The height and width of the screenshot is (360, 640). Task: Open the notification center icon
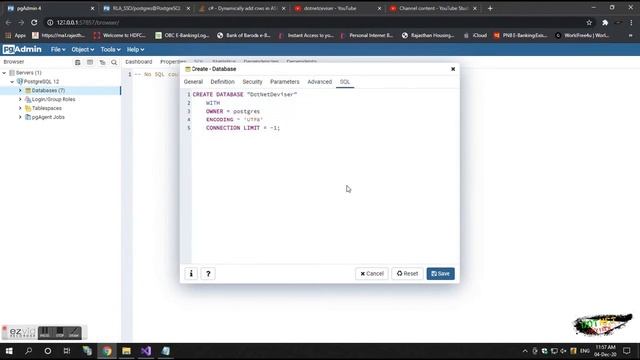[x=627, y=351]
